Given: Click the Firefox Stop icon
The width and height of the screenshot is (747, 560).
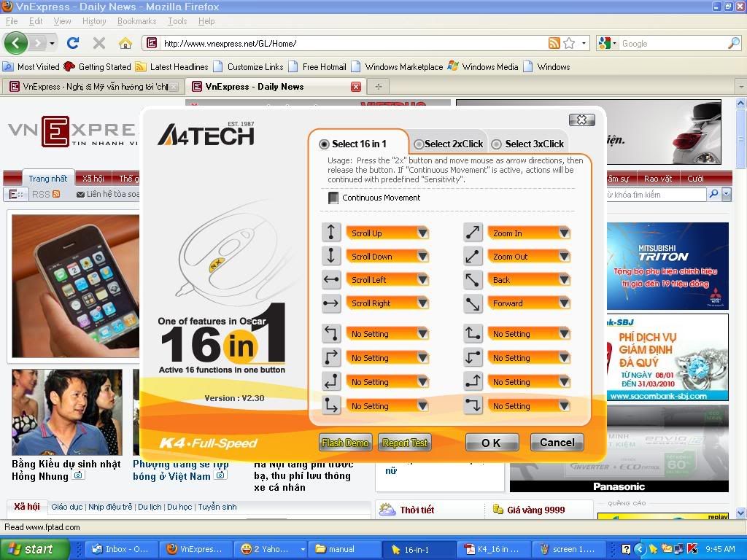Looking at the screenshot, I should coord(99,43).
